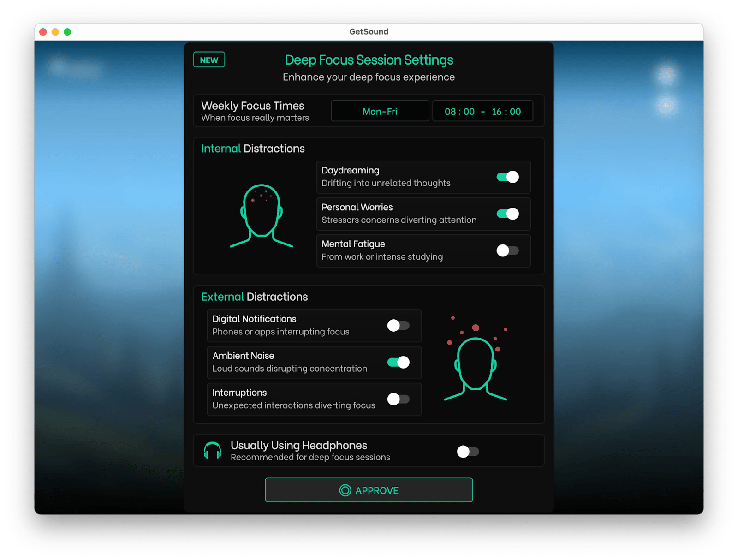The width and height of the screenshot is (738, 560).
Task: Open the Mon-Fri days selector
Action: pyautogui.click(x=380, y=112)
